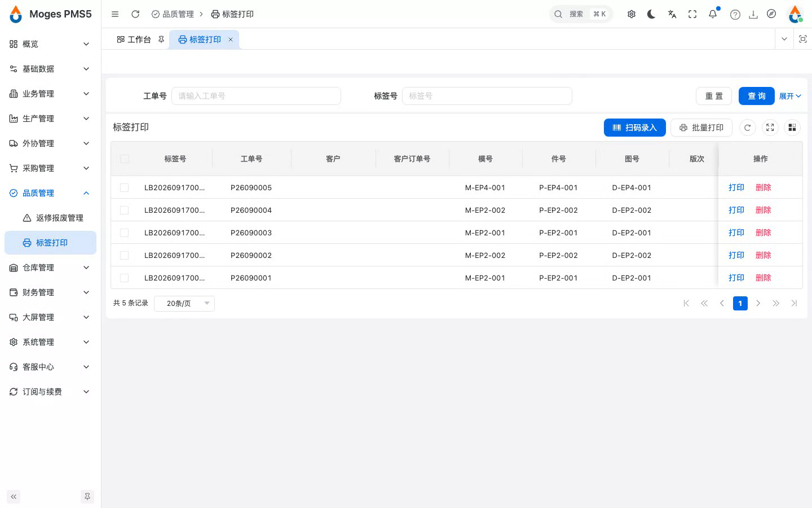This screenshot has height=508, width=812.
Task: Click the download icon in header
Action: [753, 15]
